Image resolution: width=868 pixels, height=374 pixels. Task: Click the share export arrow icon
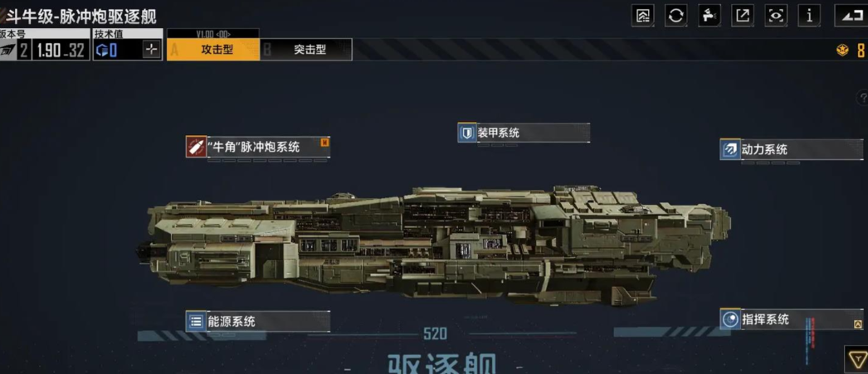click(x=743, y=16)
